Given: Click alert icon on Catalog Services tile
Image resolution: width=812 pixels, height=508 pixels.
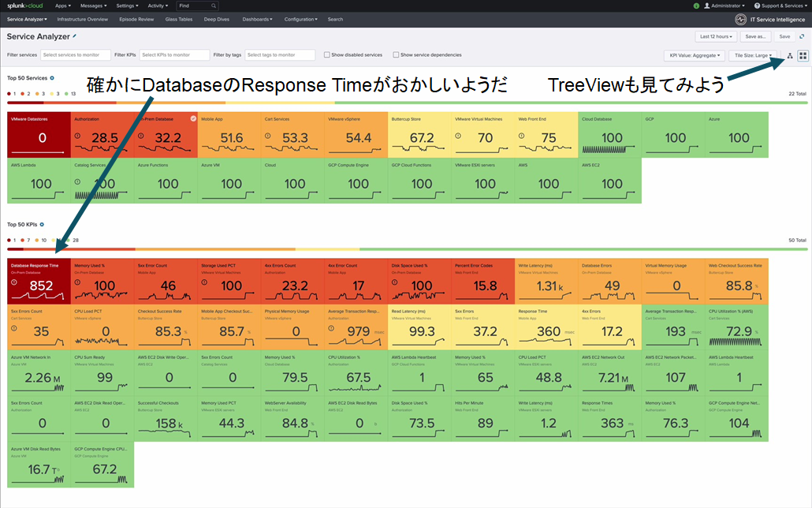Looking at the screenshot, I should [x=77, y=182].
